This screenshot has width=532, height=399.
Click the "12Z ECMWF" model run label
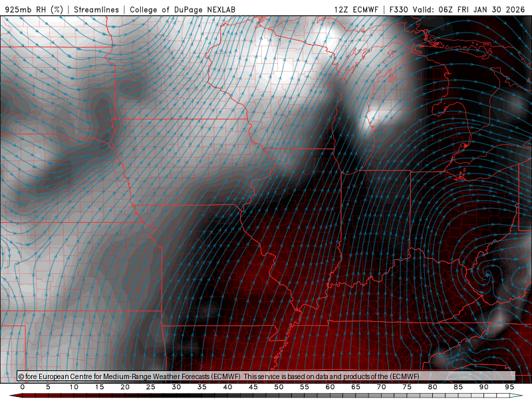click(x=356, y=9)
